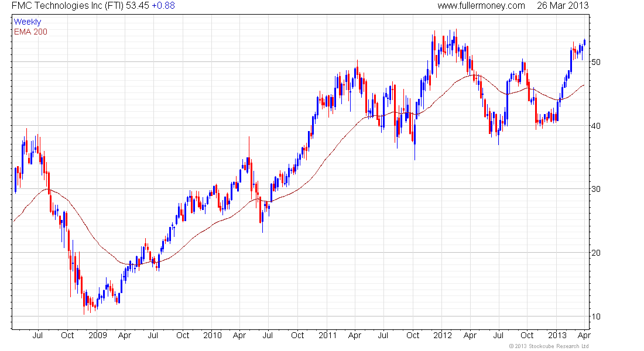The height and width of the screenshot is (351, 644).
Task: Click the final Apr label on the time axis
Action: (x=584, y=335)
